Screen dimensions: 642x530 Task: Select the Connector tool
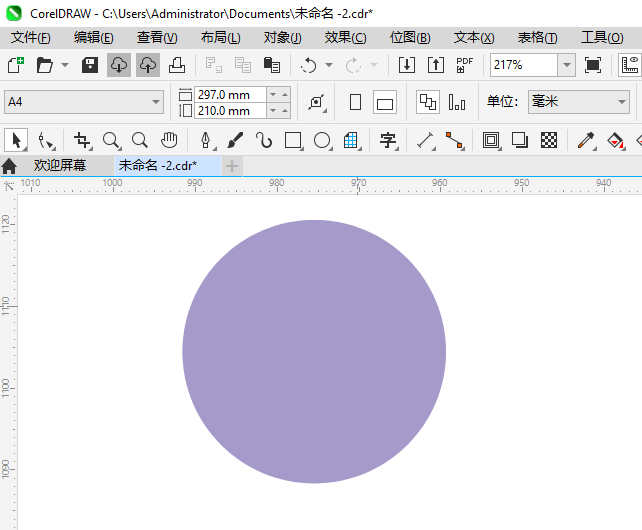tap(454, 140)
